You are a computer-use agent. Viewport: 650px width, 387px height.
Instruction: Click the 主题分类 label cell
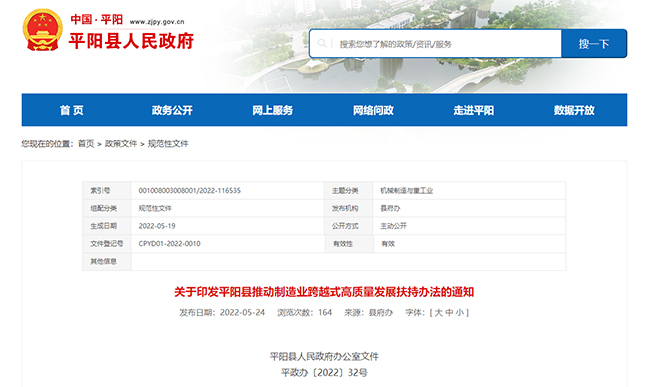point(348,191)
